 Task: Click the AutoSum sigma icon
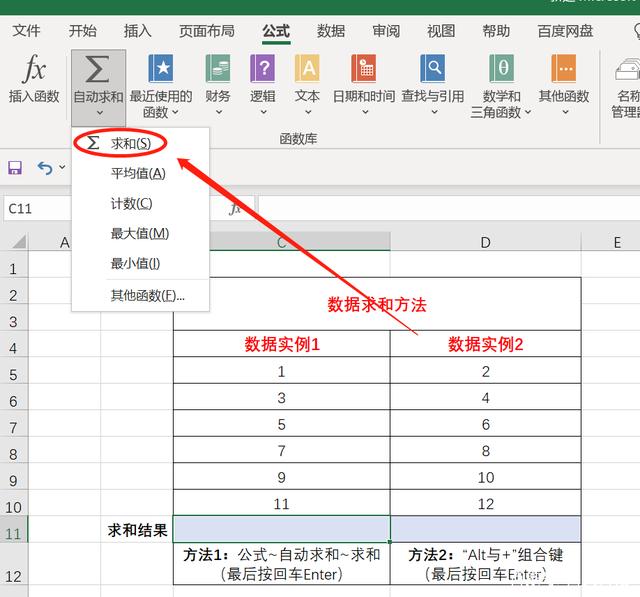pyautogui.click(x=97, y=69)
